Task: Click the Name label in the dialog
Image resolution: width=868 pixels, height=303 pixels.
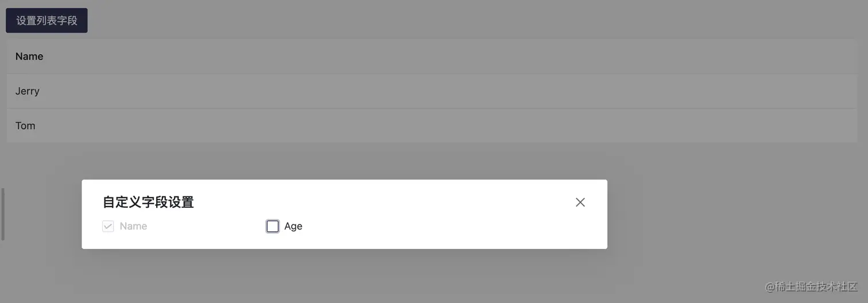Action: coord(133,226)
